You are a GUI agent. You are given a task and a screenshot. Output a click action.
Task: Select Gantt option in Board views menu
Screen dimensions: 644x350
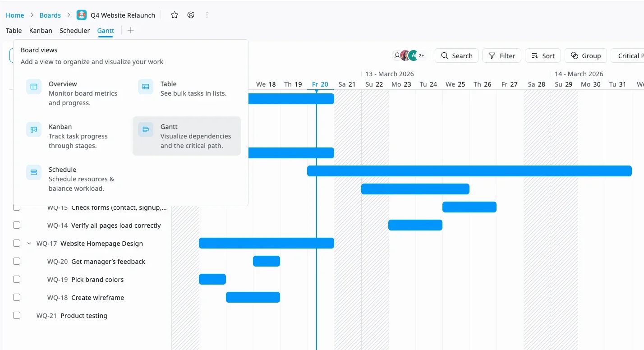(x=186, y=136)
